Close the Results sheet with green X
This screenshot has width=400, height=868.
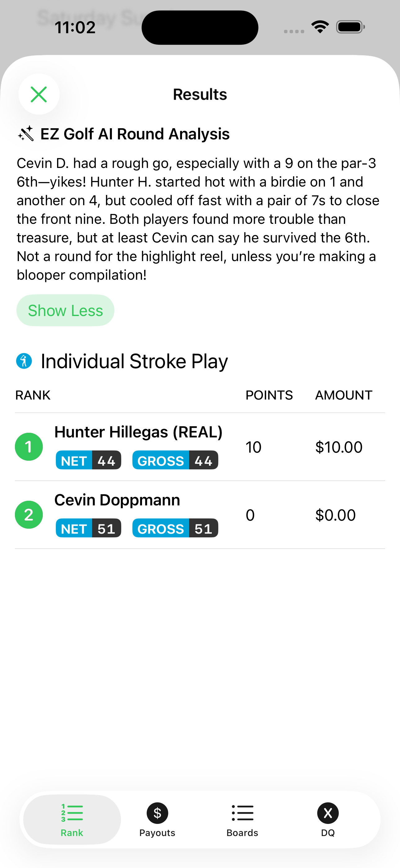click(x=39, y=94)
